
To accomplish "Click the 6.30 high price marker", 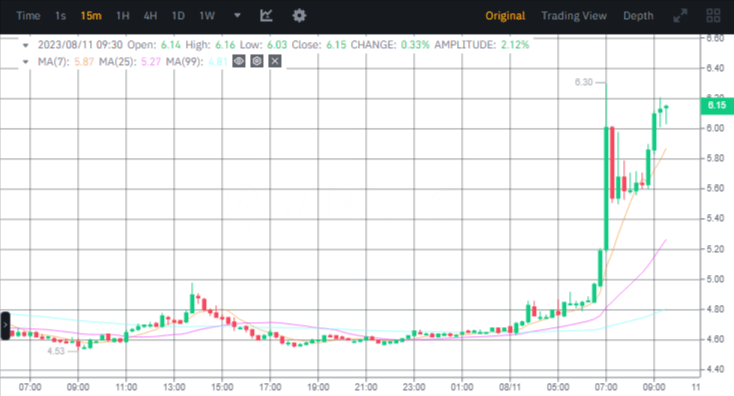I will click(583, 82).
